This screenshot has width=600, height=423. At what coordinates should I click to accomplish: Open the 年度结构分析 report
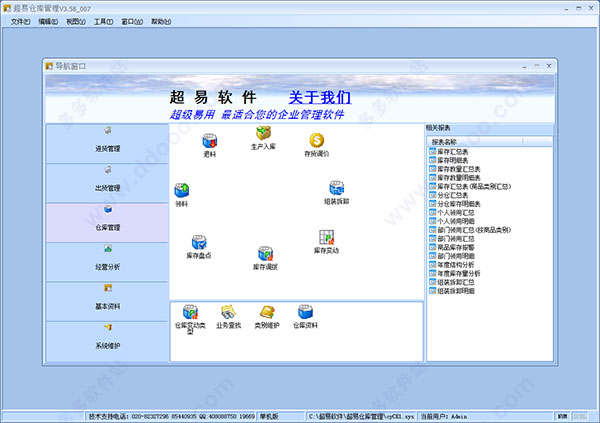[452, 265]
